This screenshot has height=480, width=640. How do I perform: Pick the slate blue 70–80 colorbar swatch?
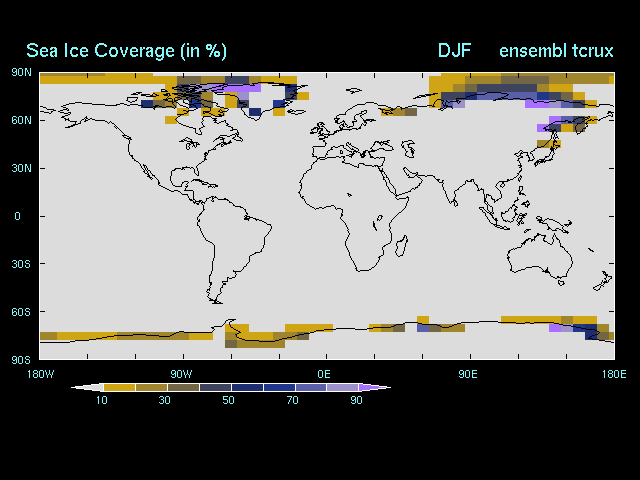tap(311, 387)
